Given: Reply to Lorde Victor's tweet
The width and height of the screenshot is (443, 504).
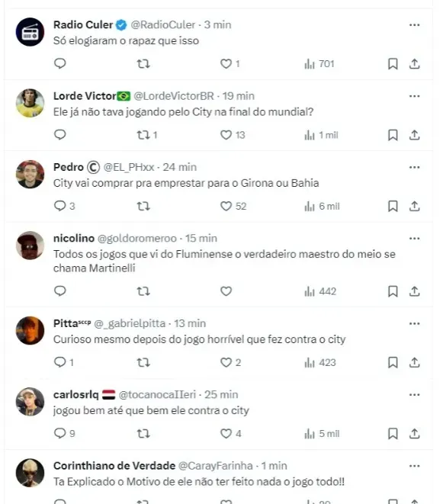Looking at the screenshot, I should 59,135.
